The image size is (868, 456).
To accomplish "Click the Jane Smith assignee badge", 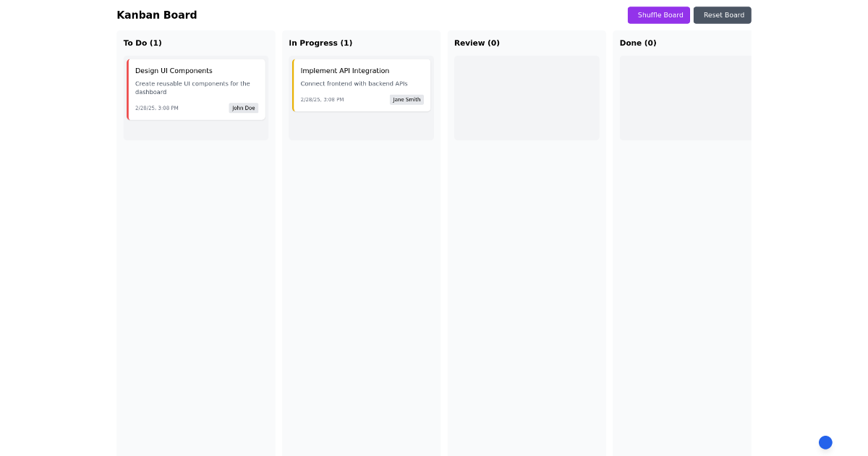I will (407, 100).
